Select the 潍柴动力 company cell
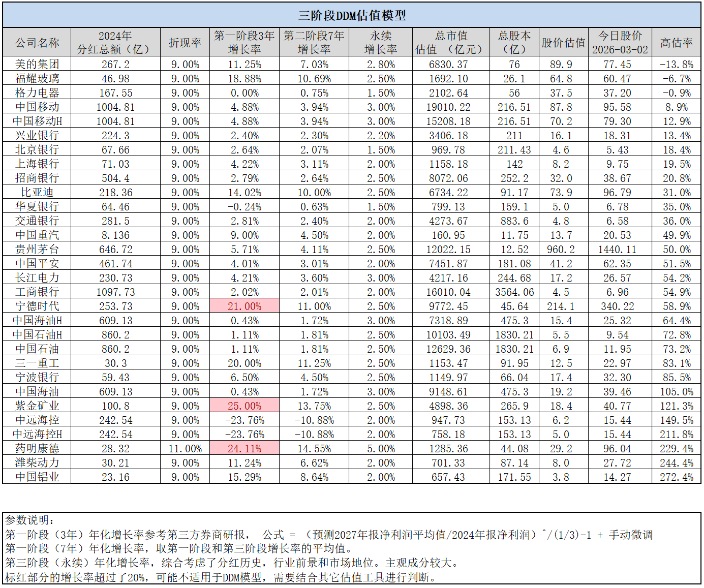Viewport: 704px width, 588px height. tap(37, 462)
